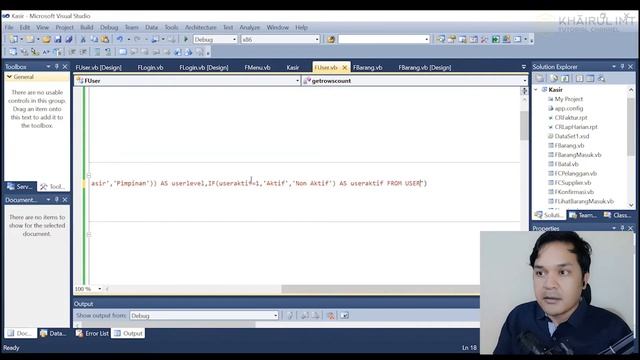Open the Build menu

87,27
